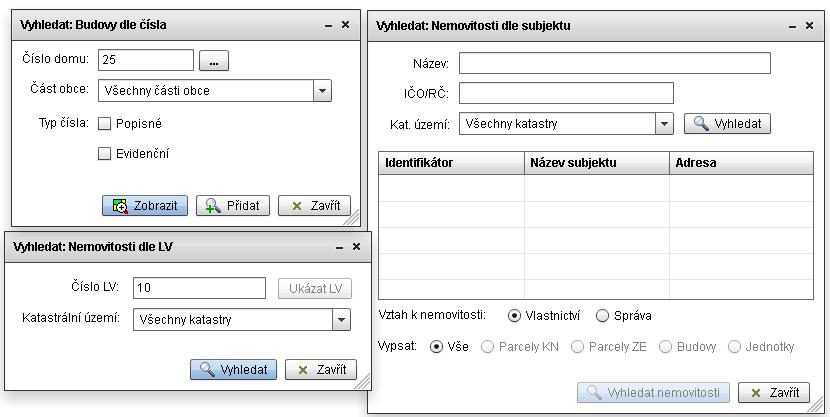Screen dimensions: 830x417
Task: Focus the Číslo LV input field
Action: (x=200, y=288)
